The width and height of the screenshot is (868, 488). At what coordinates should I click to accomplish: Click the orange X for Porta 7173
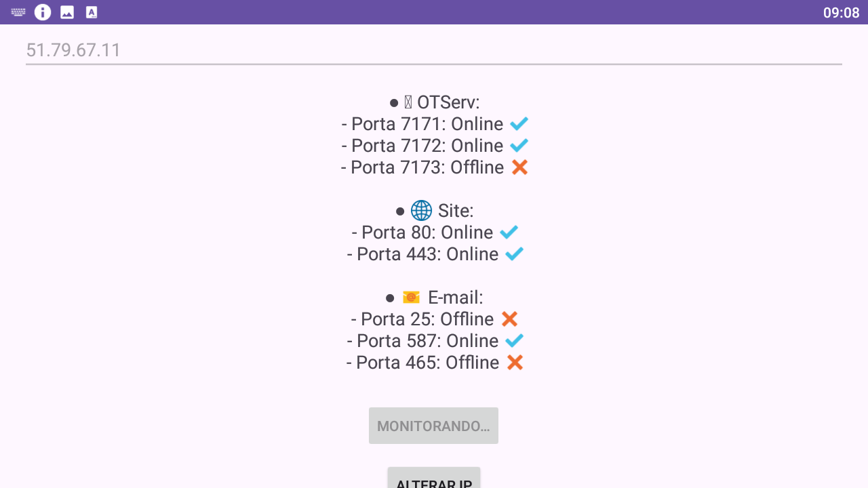(x=520, y=167)
